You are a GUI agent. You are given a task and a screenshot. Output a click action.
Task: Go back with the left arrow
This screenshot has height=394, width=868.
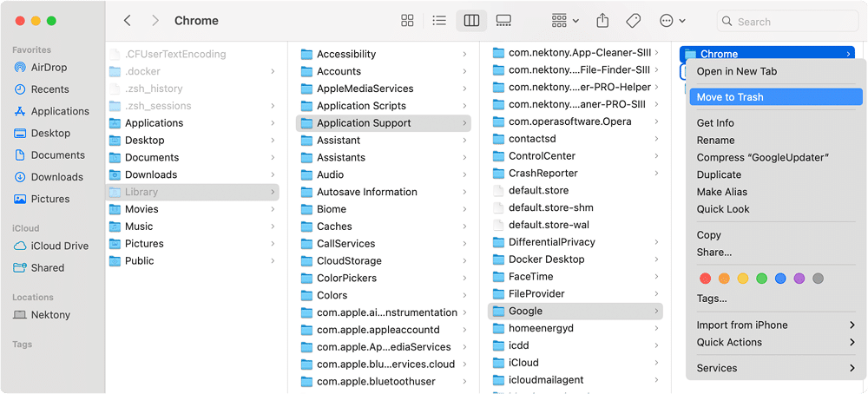128,21
